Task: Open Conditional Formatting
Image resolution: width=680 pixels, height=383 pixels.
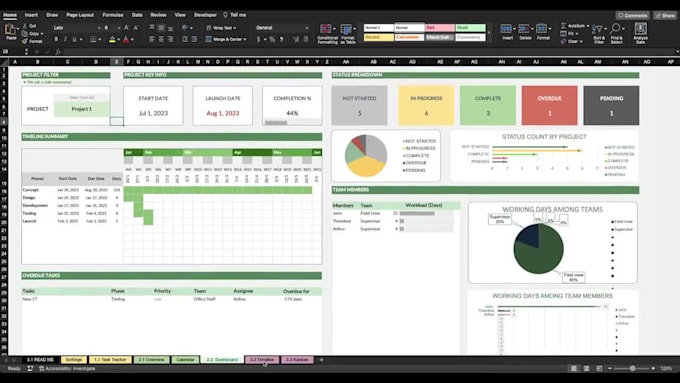Action: pos(327,34)
